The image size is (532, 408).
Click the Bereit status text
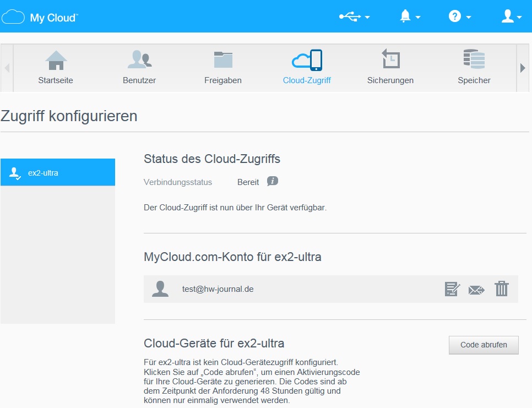pyautogui.click(x=248, y=182)
